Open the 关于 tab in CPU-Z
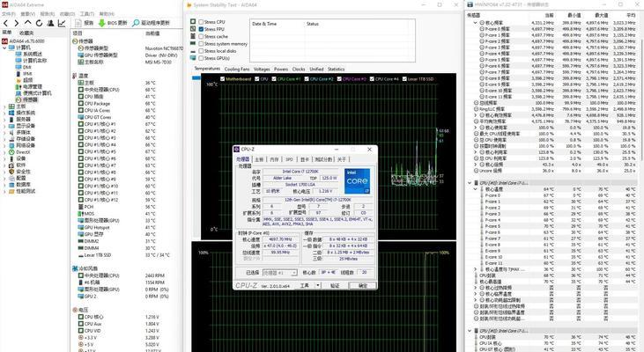 tap(342, 159)
